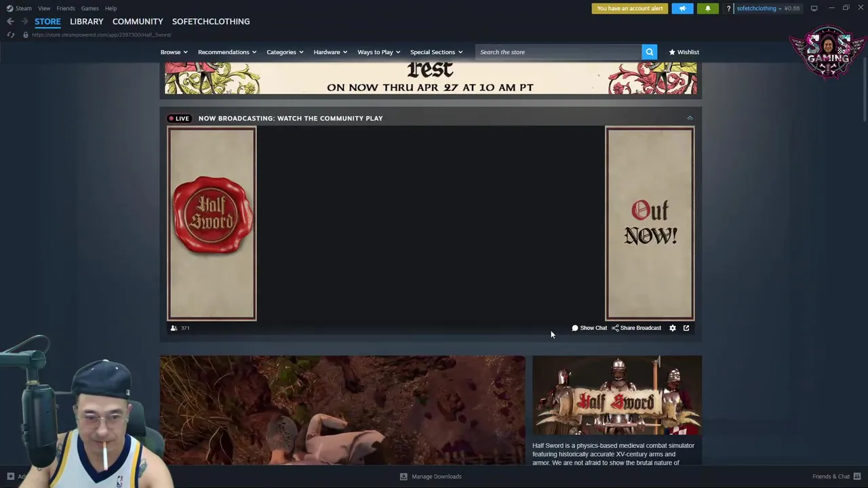The image size is (868, 488).
Task: Expand the Ways to Play dropdown
Action: click(378, 52)
